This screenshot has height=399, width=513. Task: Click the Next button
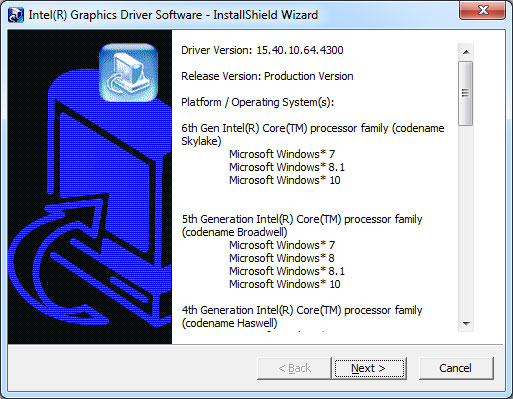click(x=369, y=368)
